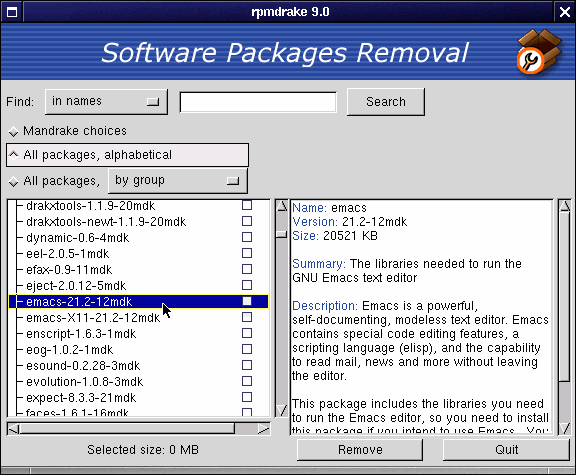576x475 pixels.
Task: Select the emacs-X11-21.2-12mdk package
Action: pos(93,318)
